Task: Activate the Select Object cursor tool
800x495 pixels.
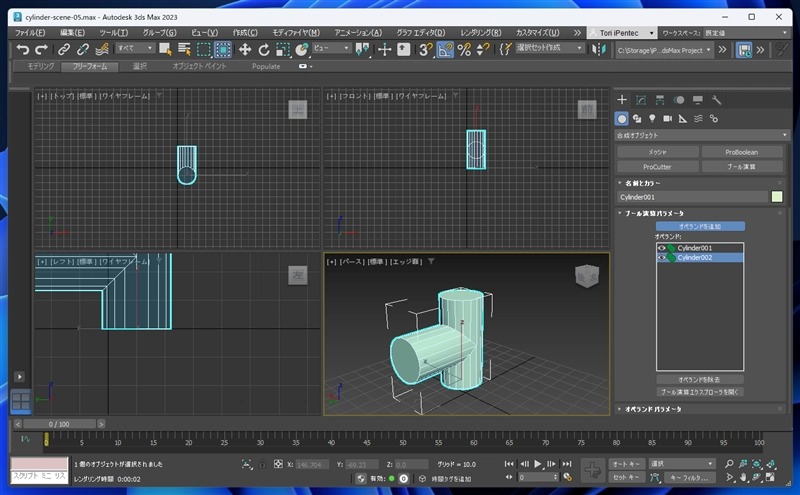Action: point(165,50)
